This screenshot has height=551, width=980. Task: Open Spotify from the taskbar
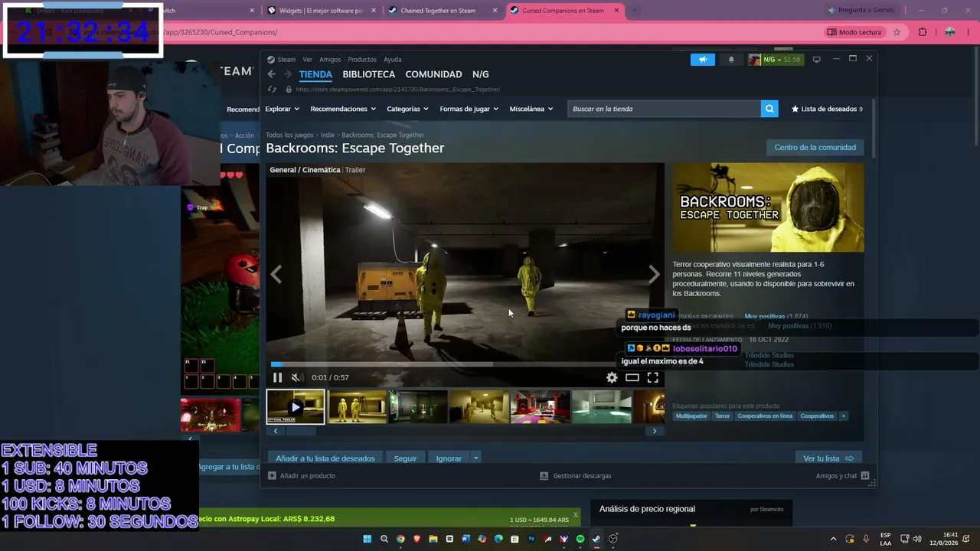point(580,539)
